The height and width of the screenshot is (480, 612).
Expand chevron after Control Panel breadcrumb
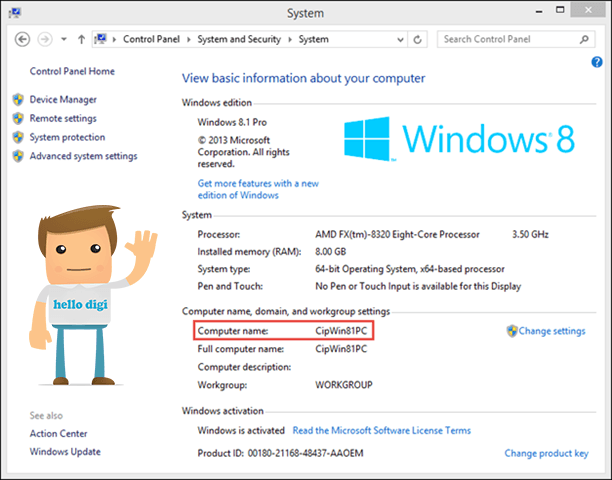coord(189,39)
